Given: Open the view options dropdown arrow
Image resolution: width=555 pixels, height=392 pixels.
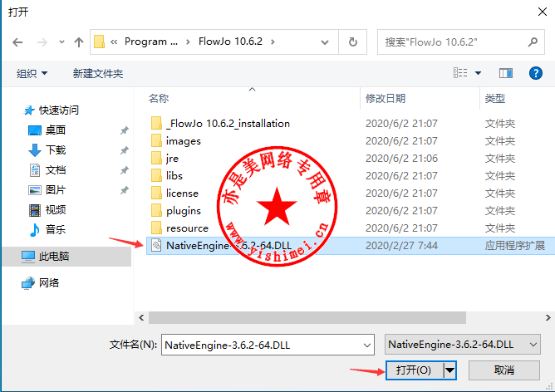Looking at the screenshot, I should point(479,73).
